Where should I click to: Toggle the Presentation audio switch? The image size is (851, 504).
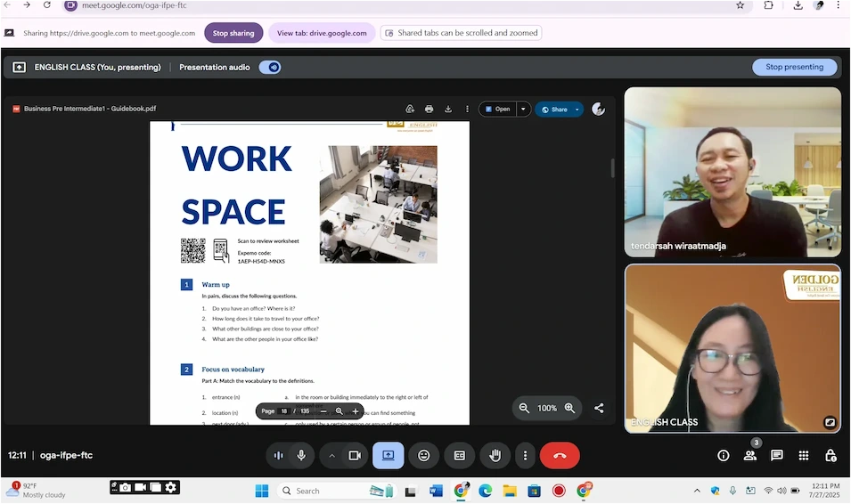270,67
